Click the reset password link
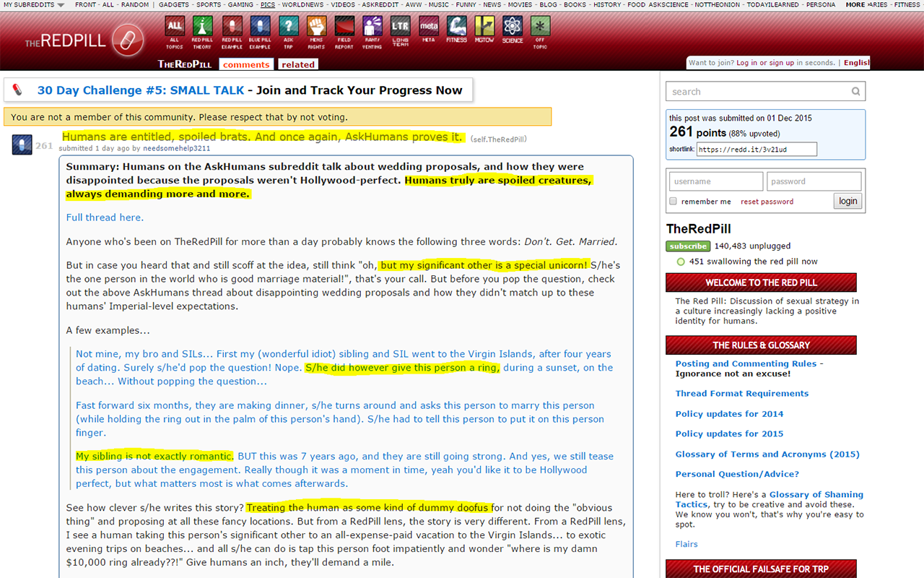The width and height of the screenshot is (924, 578). coord(767,202)
